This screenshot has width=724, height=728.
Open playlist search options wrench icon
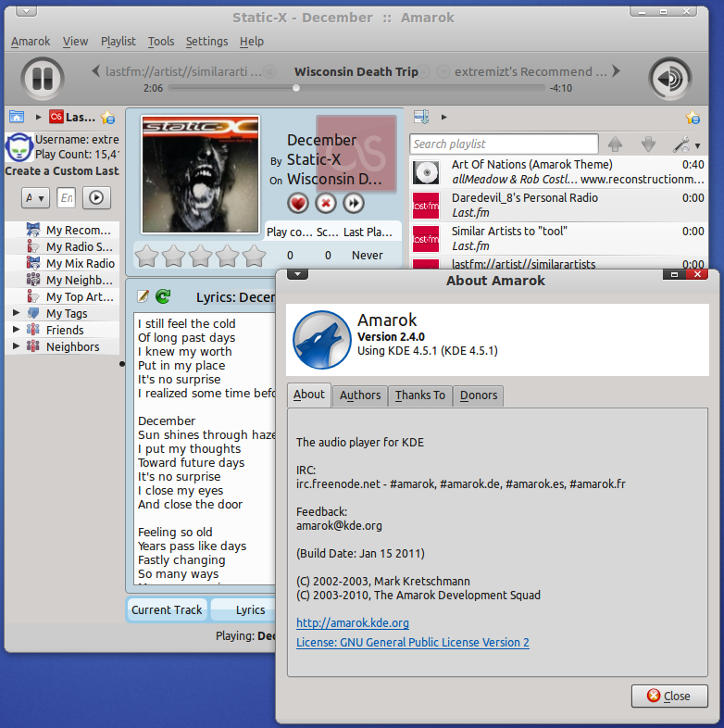pos(686,144)
